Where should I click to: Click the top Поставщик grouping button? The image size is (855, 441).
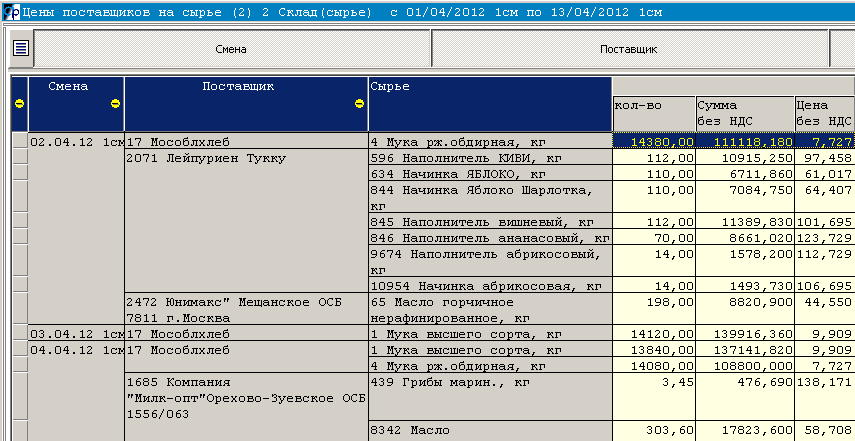click(629, 49)
